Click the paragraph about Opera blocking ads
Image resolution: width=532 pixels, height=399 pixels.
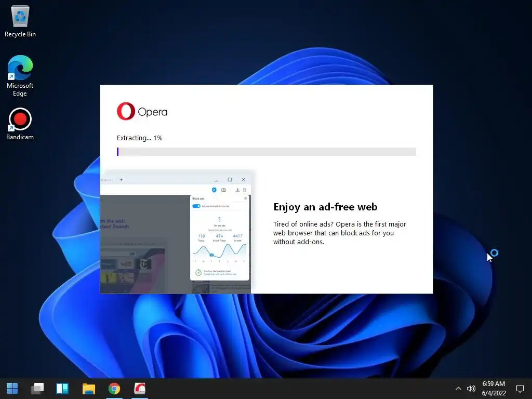click(x=340, y=233)
